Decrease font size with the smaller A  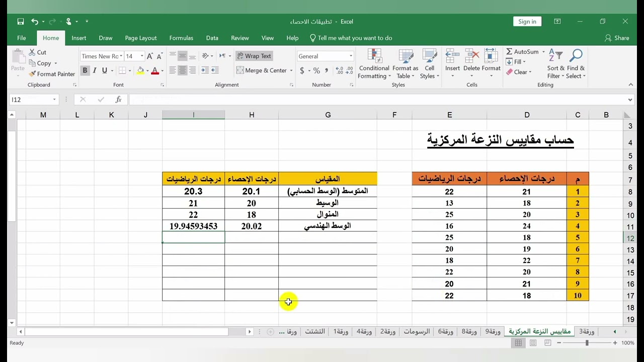coord(159,56)
